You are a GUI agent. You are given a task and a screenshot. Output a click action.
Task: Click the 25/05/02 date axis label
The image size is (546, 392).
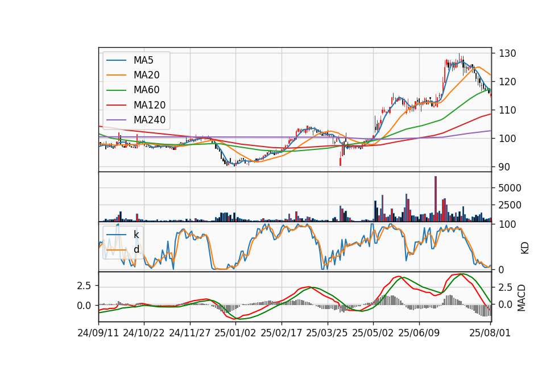[373, 333]
